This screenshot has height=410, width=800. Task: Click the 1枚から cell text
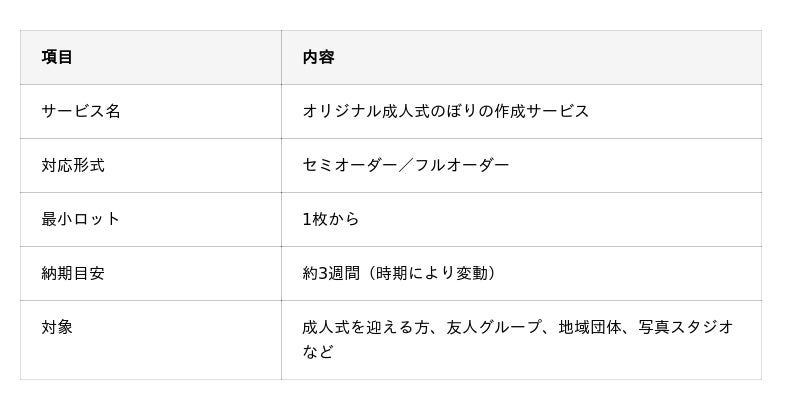tap(331, 219)
